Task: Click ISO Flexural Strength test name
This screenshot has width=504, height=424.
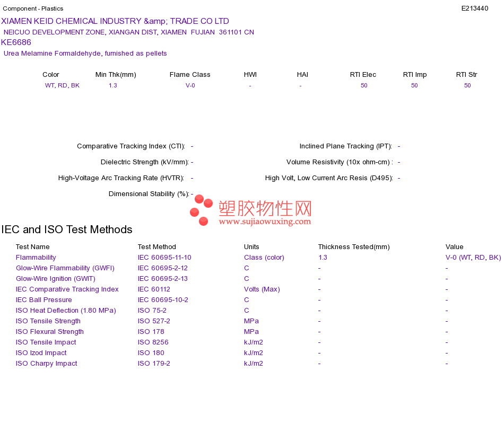Action: tap(50, 332)
